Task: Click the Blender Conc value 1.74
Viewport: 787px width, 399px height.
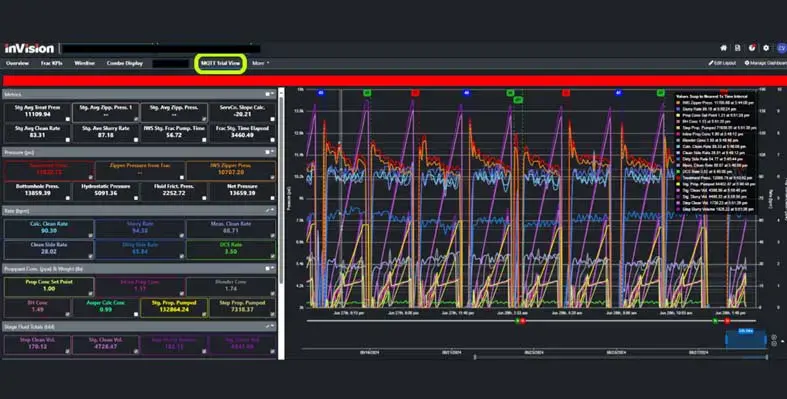Action: coord(231,289)
